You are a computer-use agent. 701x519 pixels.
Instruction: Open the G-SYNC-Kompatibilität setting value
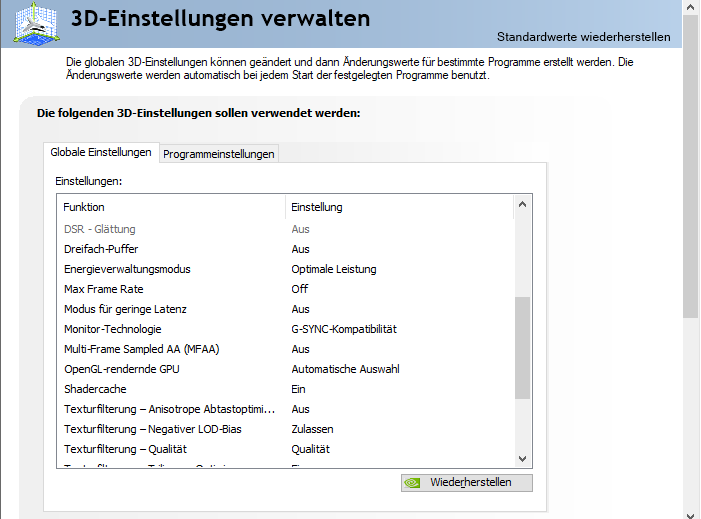[x=344, y=329]
